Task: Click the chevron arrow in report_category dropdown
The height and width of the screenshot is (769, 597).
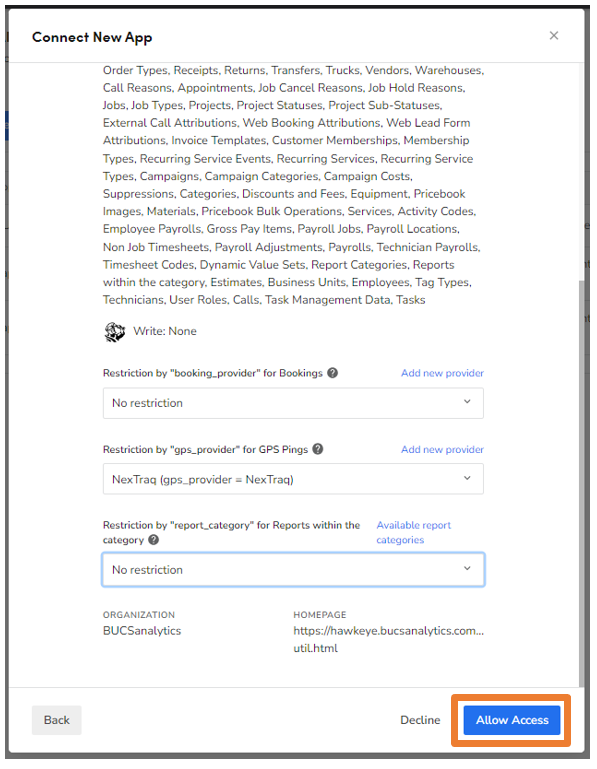Action: (x=467, y=568)
